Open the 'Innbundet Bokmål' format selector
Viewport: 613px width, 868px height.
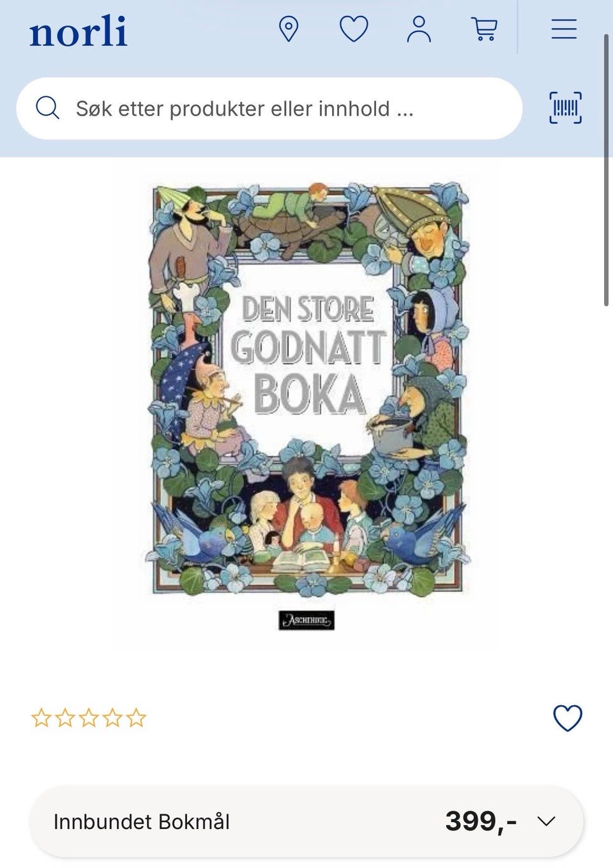coord(306,821)
